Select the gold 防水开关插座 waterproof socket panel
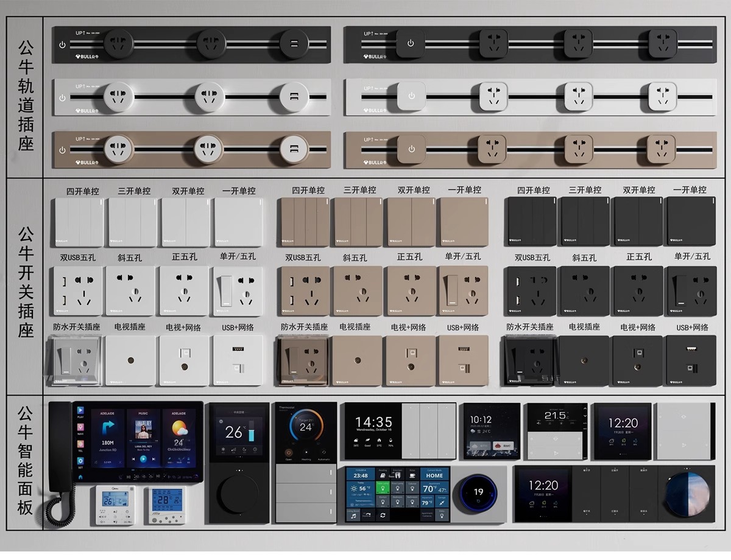The height and width of the screenshot is (560, 731). 303,362
